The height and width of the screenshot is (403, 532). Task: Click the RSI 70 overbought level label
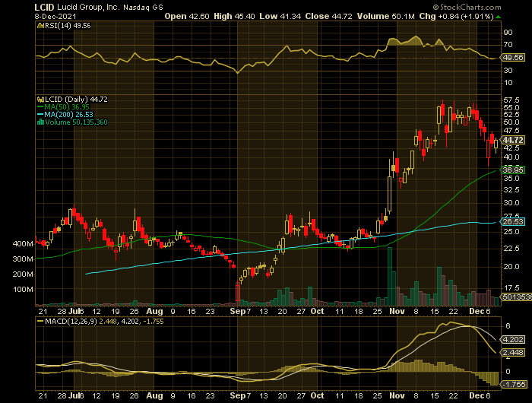pyautogui.click(x=508, y=45)
